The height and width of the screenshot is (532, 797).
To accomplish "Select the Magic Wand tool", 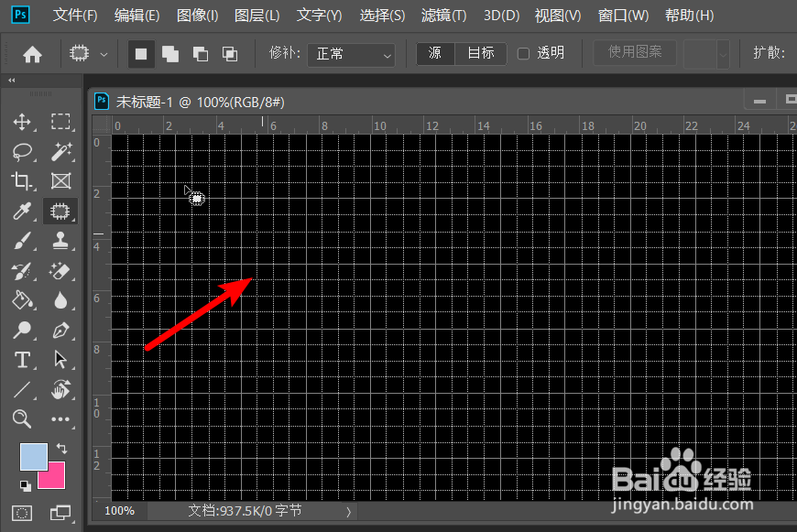I will (x=60, y=151).
